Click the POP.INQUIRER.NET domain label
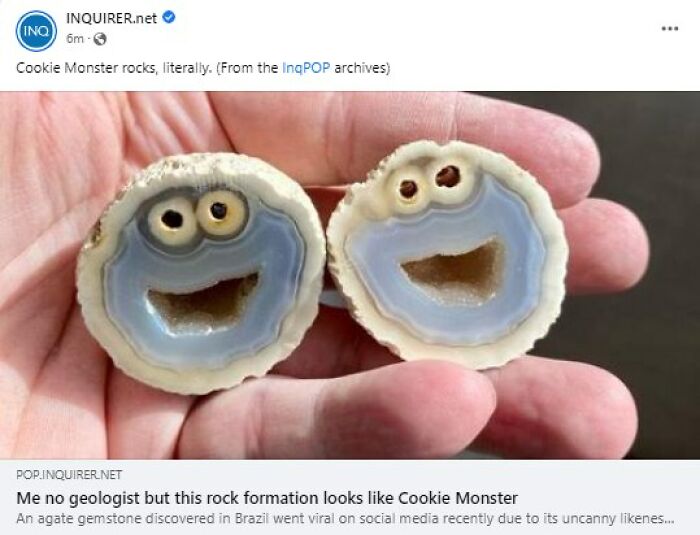The image size is (700, 535). pyautogui.click(x=69, y=474)
